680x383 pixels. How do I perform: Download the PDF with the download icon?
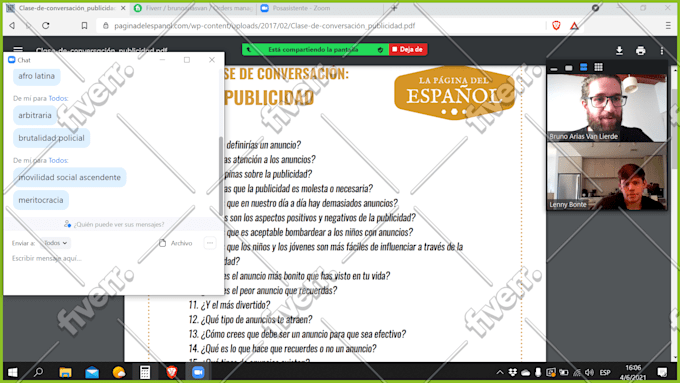(x=619, y=51)
